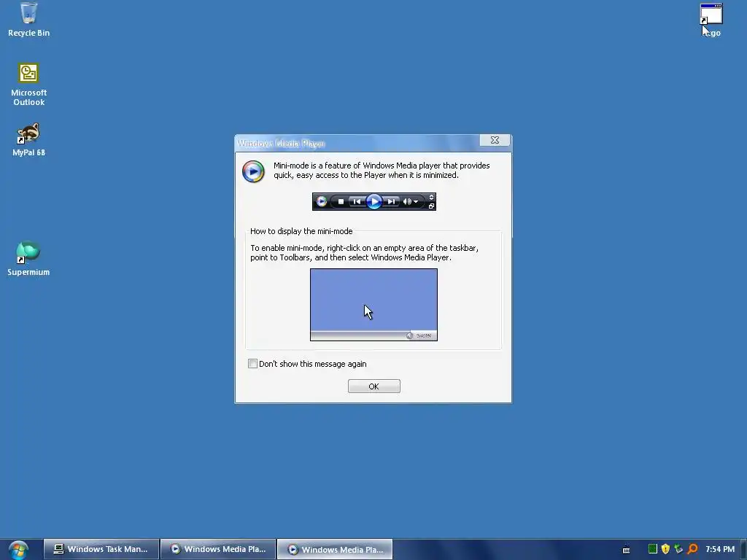This screenshot has height=560, width=747.
Task: Open the 7:54 PM taskbar clock
Action: click(720, 549)
